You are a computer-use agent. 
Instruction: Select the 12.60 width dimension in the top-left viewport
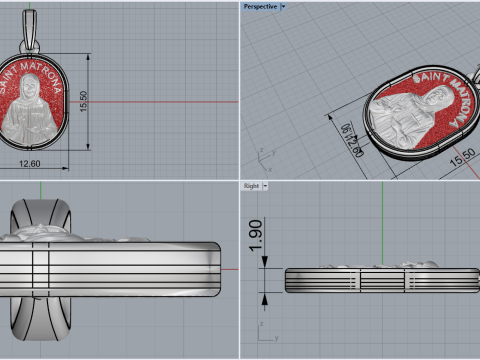pyautogui.click(x=30, y=164)
